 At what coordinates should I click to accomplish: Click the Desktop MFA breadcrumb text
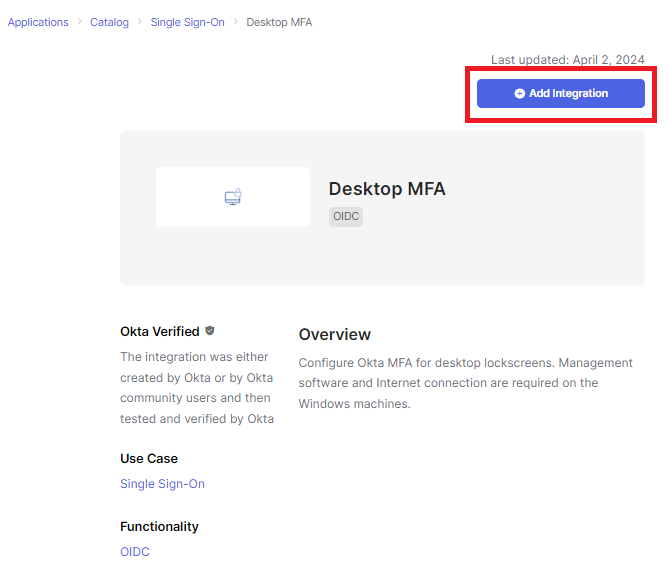click(x=279, y=22)
